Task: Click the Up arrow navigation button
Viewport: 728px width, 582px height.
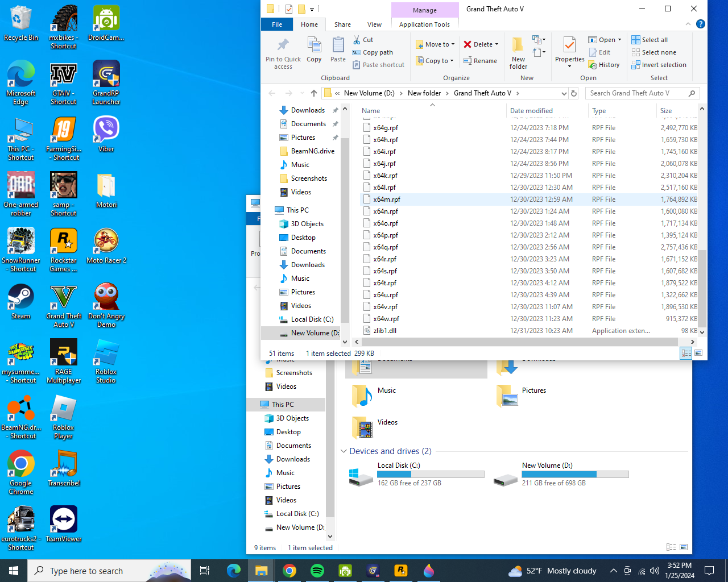Action: point(314,93)
